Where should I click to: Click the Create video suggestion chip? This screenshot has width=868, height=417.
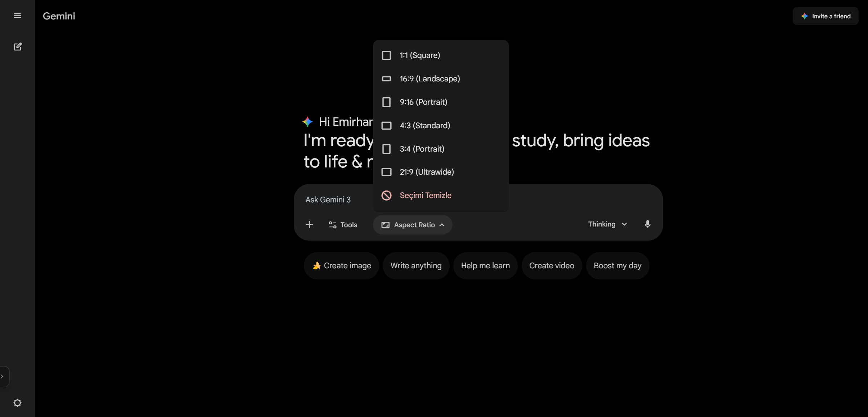[x=551, y=266]
